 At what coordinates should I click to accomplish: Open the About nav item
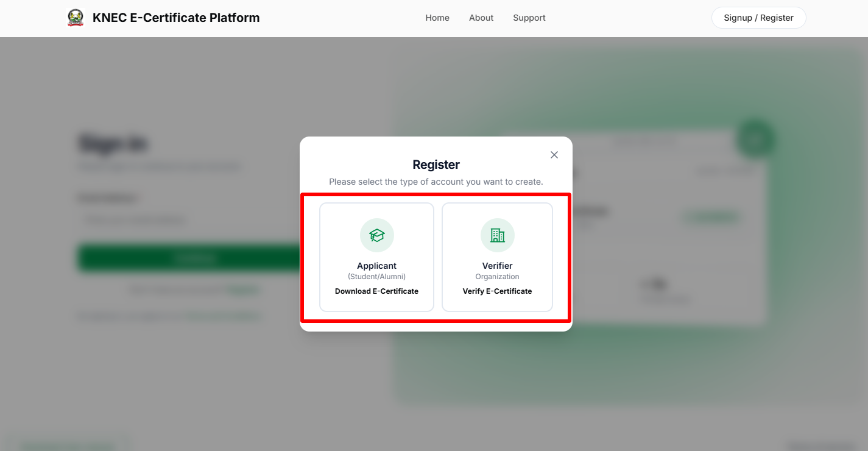coord(481,18)
